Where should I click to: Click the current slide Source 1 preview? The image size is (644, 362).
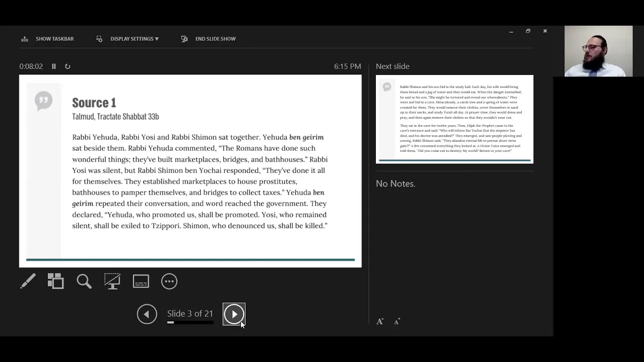[x=190, y=171]
